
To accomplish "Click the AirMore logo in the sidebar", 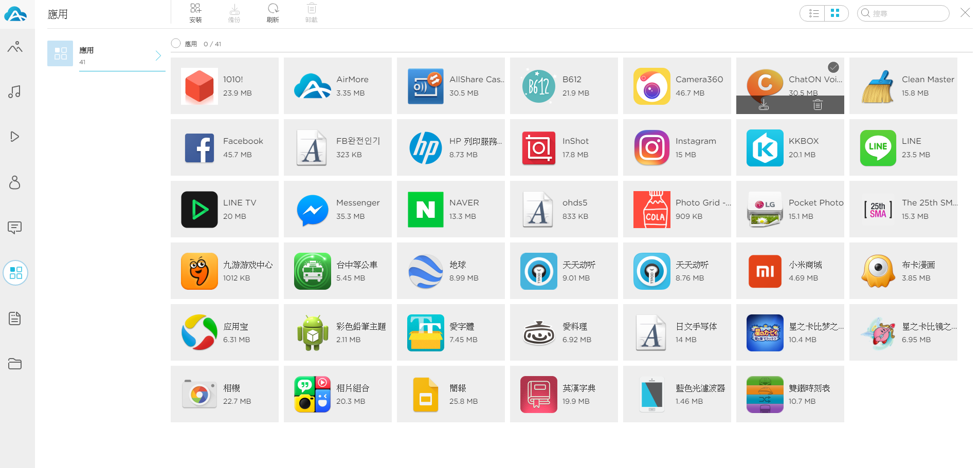I will (x=15, y=14).
